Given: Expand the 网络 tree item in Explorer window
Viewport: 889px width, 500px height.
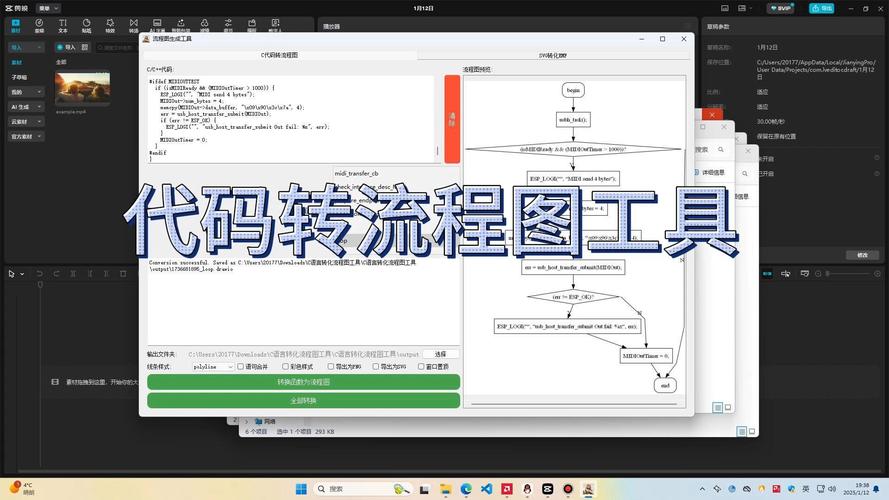Looking at the screenshot, I should (247, 421).
